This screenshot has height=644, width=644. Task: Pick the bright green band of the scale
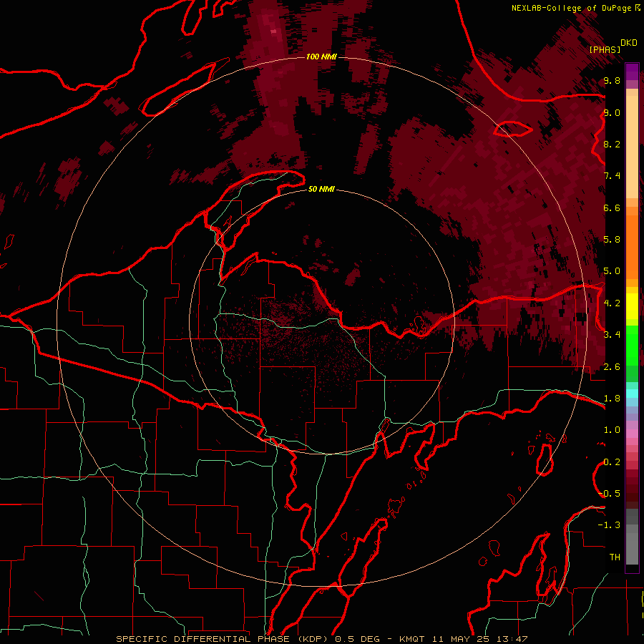tap(632, 346)
